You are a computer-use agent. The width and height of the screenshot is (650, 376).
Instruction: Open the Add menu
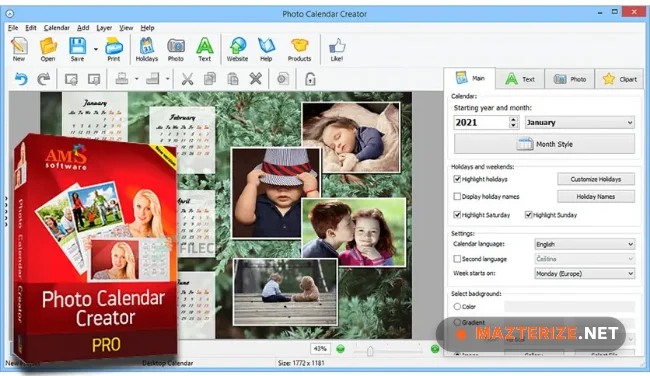pos(83,28)
